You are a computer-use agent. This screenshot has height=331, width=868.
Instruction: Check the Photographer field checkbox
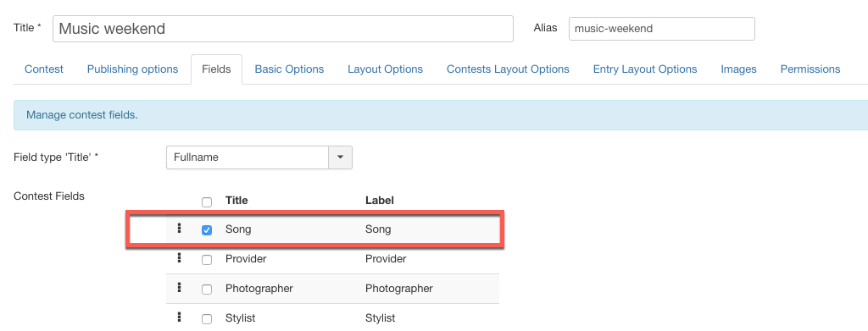(207, 290)
